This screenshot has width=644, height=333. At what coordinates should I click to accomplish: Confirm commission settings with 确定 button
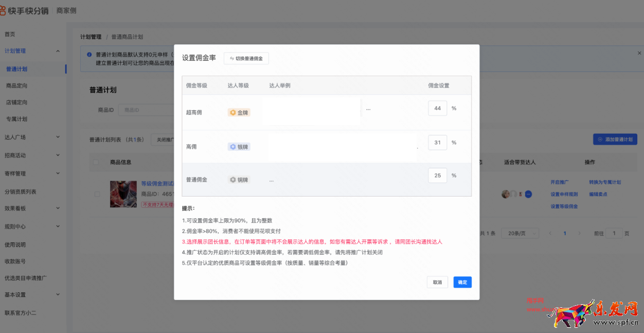pyautogui.click(x=462, y=282)
